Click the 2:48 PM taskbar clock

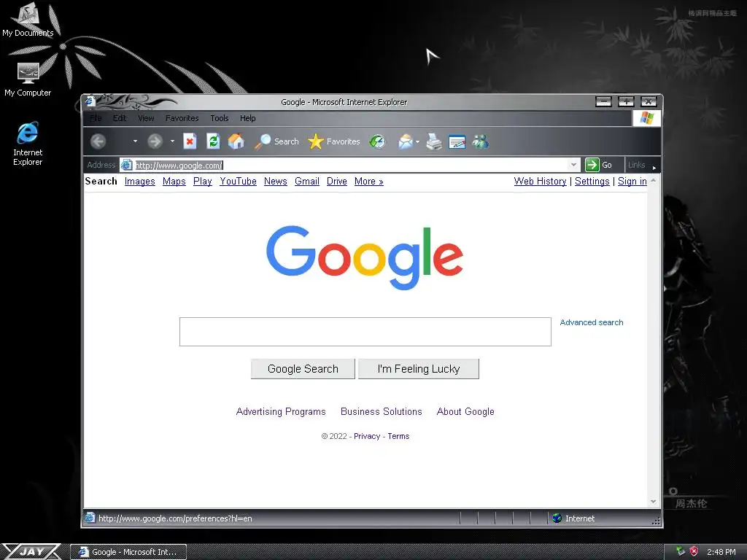pyautogui.click(x=721, y=552)
